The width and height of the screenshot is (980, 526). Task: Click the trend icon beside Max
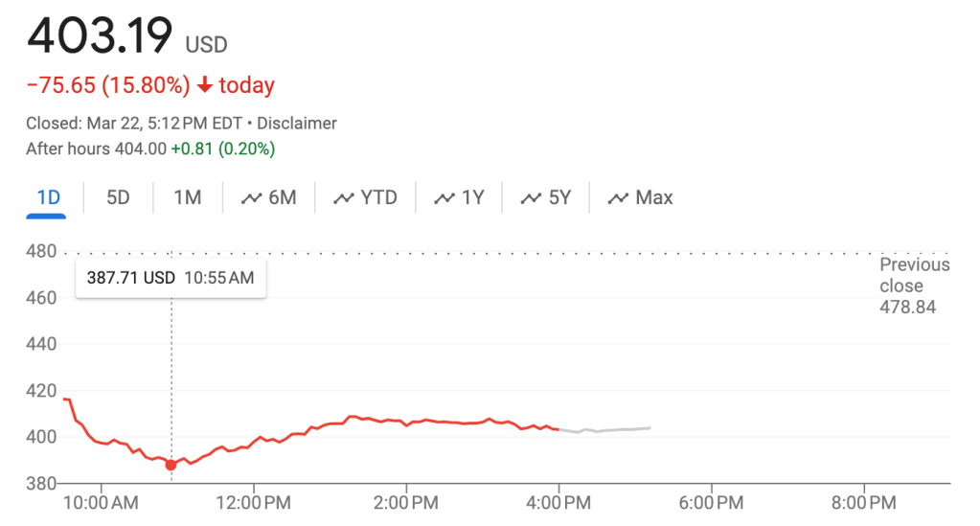619,198
